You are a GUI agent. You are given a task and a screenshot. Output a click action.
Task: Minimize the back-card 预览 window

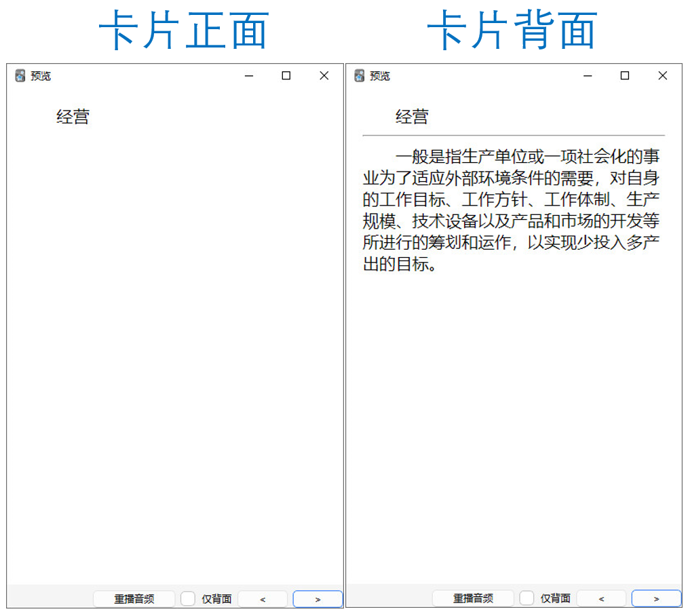588,76
